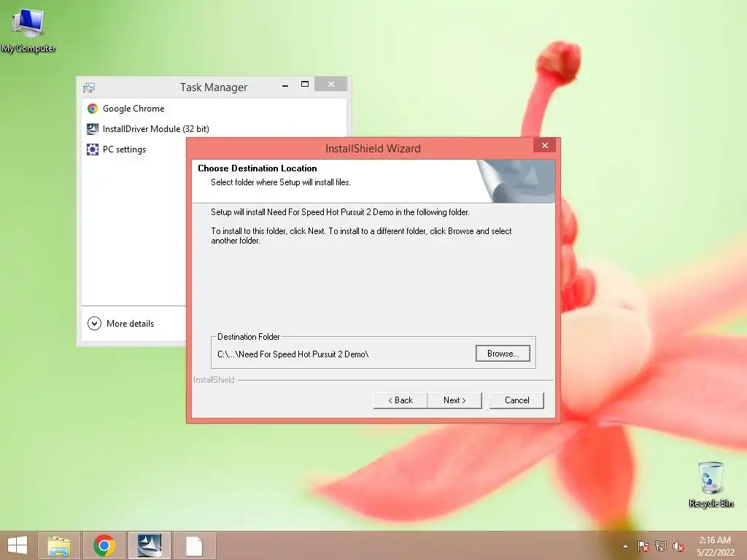The height and width of the screenshot is (560, 747).
Task: Minimize the Task Manager window
Action: 285,85
